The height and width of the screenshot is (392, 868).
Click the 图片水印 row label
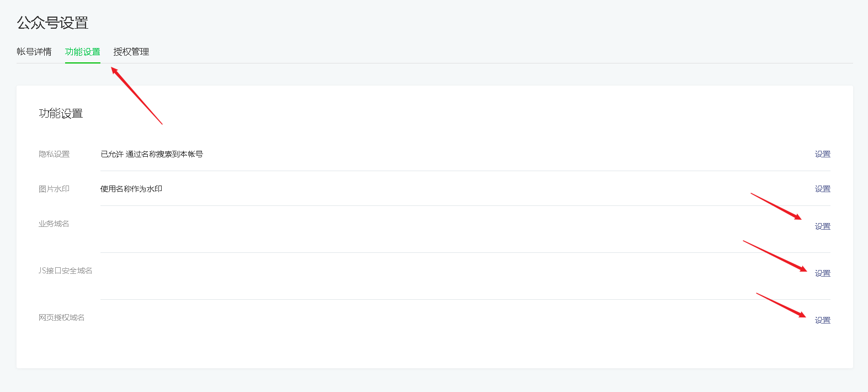point(54,189)
